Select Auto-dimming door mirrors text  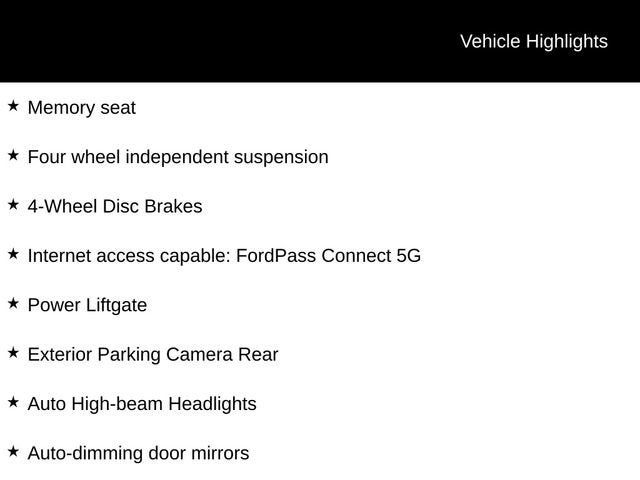(x=138, y=453)
